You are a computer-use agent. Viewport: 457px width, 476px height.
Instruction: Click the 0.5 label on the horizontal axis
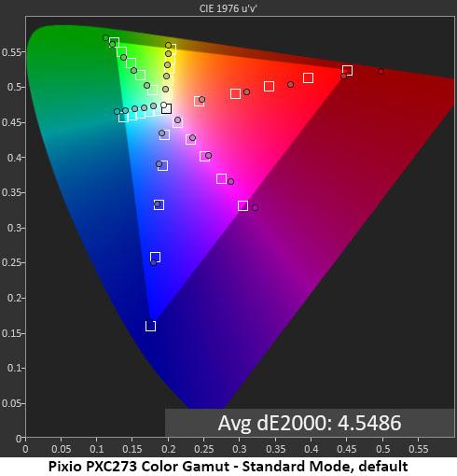tap(382, 449)
